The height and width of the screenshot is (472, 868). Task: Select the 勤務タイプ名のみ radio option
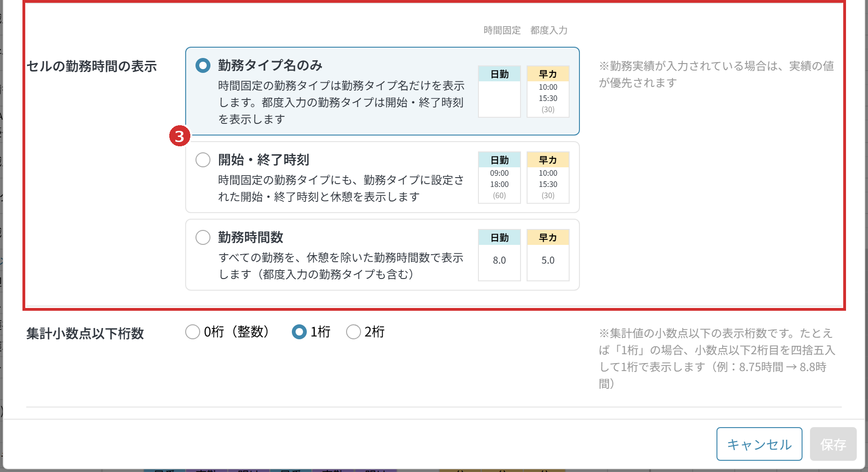click(203, 65)
